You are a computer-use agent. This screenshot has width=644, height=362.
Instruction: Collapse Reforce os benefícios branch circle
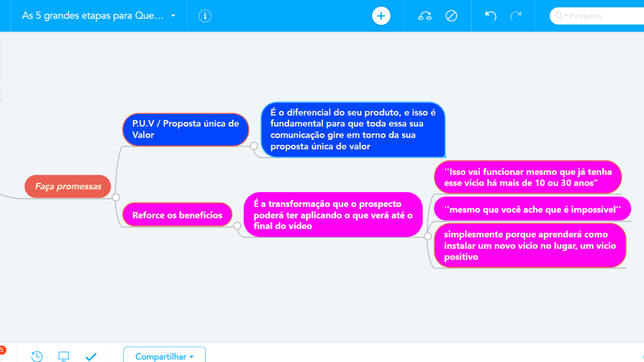coord(237,226)
